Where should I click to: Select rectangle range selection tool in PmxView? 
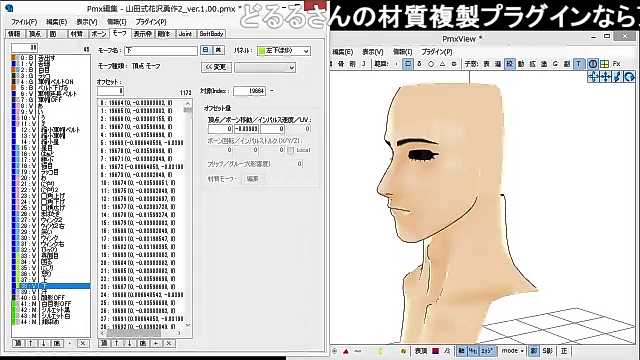407,64
